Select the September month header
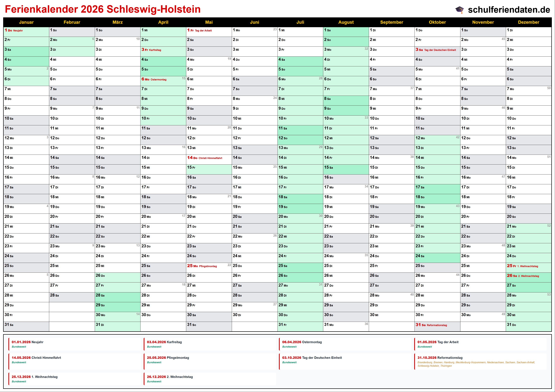555x392 pixels. pyautogui.click(x=392, y=22)
